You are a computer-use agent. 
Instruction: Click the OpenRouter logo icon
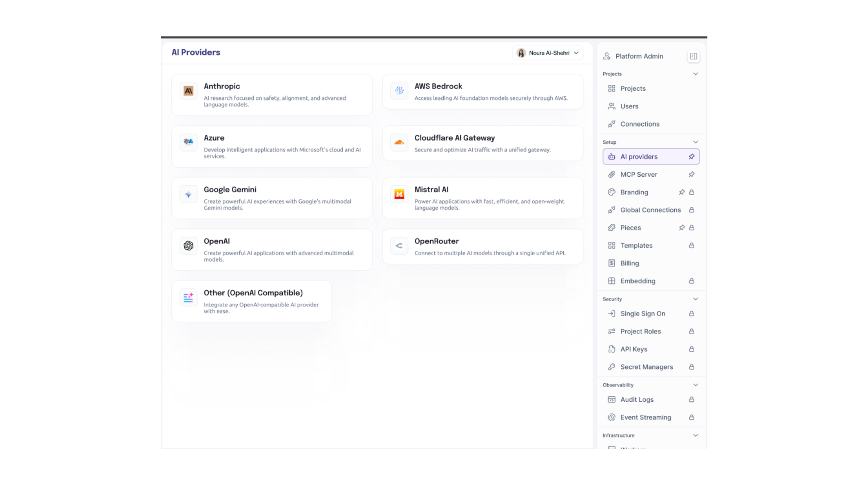399,246
